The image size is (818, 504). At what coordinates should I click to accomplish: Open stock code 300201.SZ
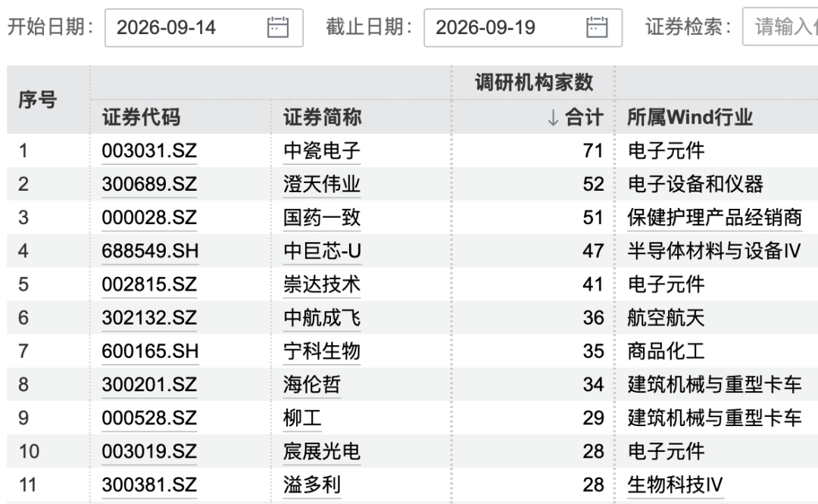point(149,384)
